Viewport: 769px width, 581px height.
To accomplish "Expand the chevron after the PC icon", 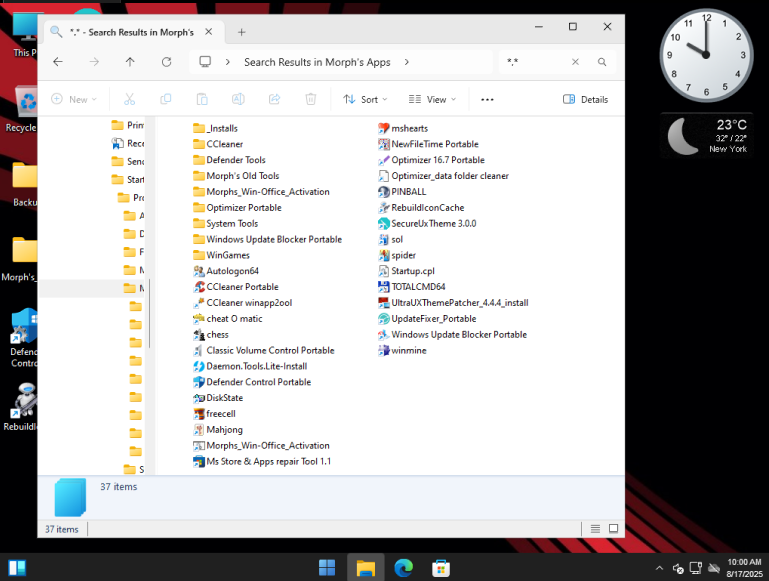I will coord(228,62).
